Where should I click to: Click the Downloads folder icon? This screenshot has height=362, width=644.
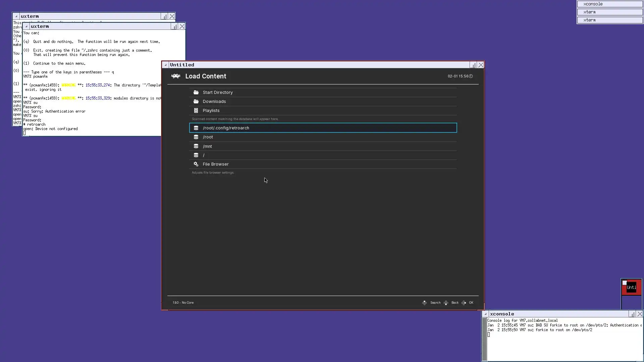click(x=196, y=102)
